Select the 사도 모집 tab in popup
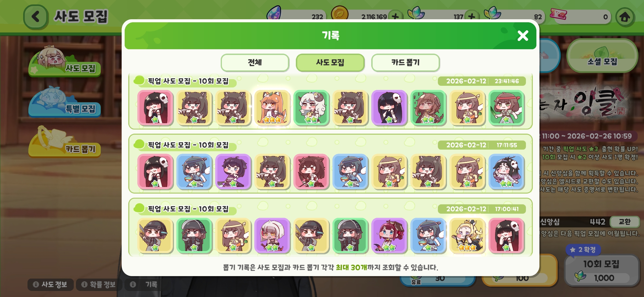Screen dimensions: 644x297 (330, 62)
